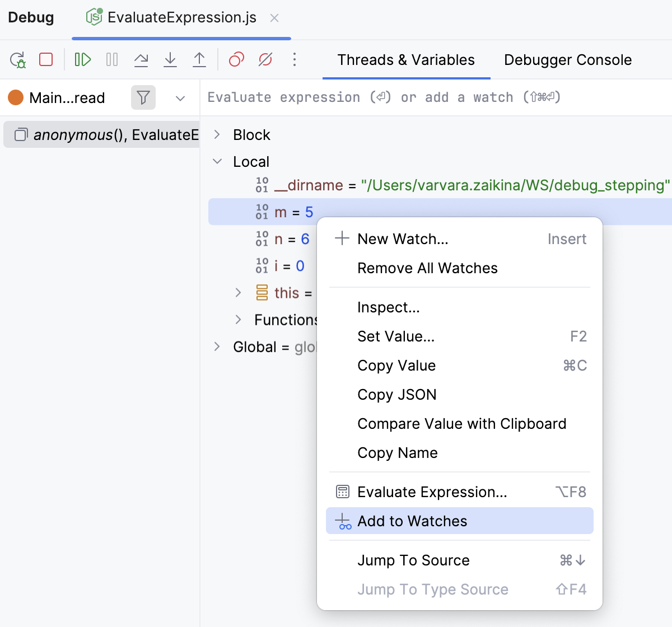Close the EvaluateExpression.js debug tab
The height and width of the screenshot is (627, 672).
point(274,18)
